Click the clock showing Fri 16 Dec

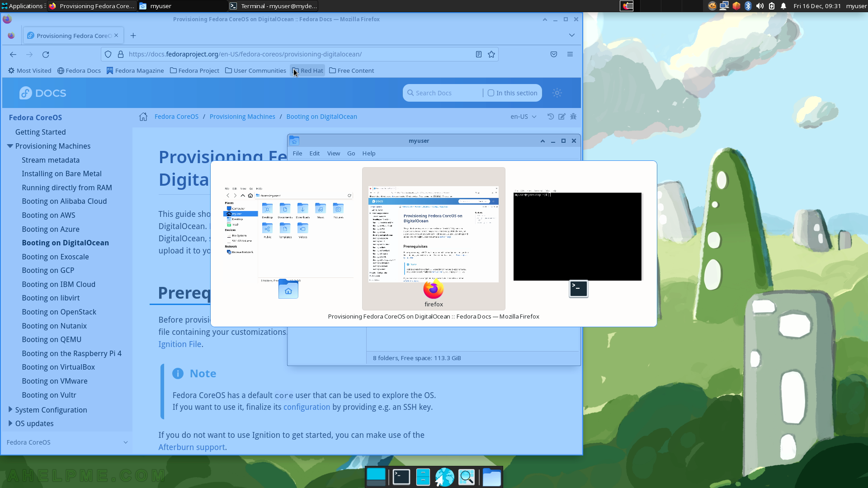817,6
